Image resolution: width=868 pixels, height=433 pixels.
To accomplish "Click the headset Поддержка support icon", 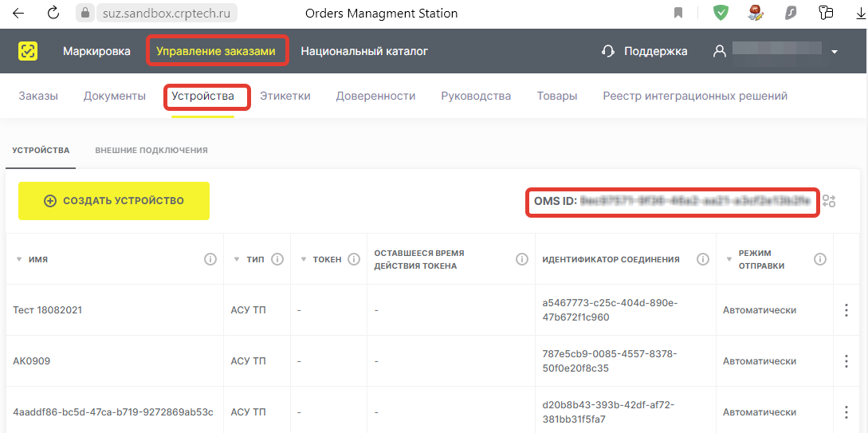I will pyautogui.click(x=608, y=52).
